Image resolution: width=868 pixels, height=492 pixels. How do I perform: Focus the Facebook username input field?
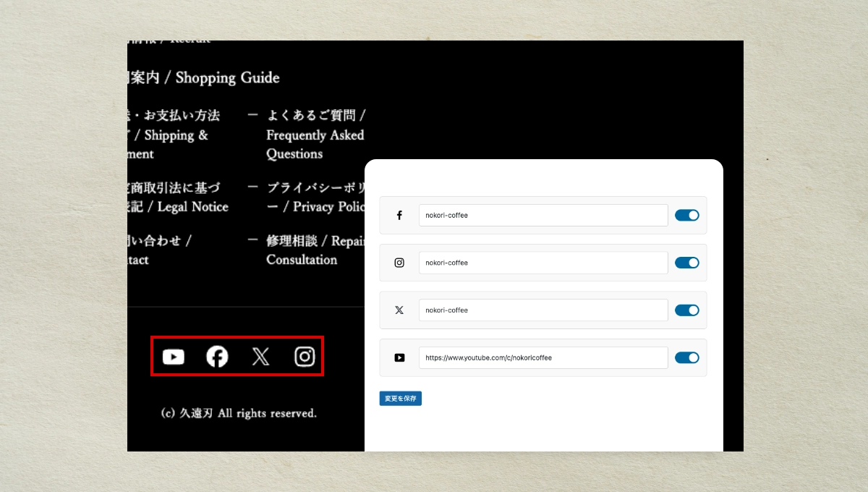(x=542, y=216)
